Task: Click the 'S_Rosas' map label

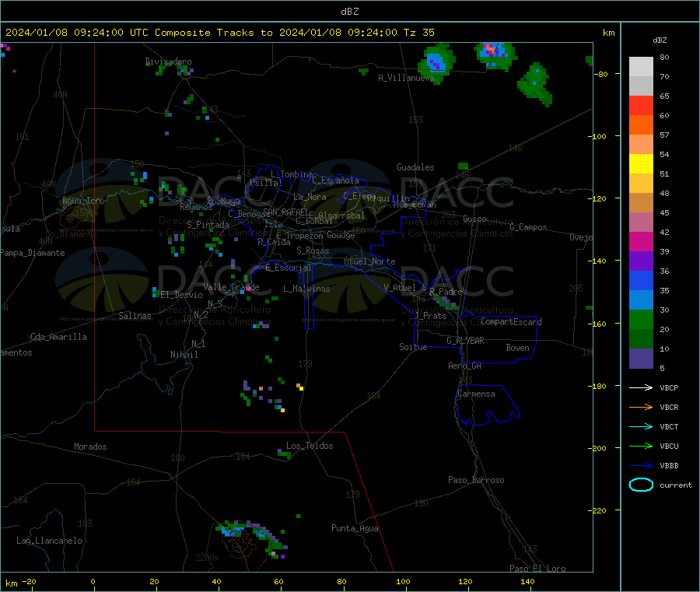Action: 313,250
